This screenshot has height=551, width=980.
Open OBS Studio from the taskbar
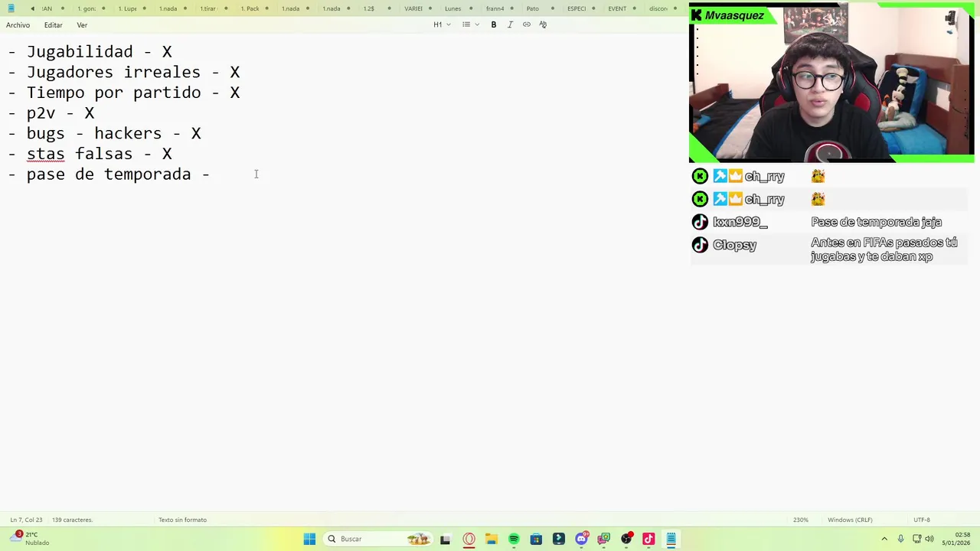pyautogui.click(x=626, y=539)
